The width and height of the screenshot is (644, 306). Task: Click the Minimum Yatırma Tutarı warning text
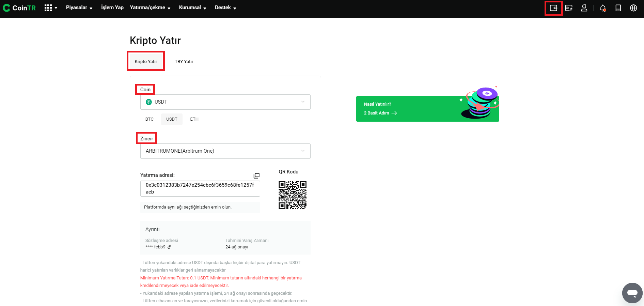(221, 282)
